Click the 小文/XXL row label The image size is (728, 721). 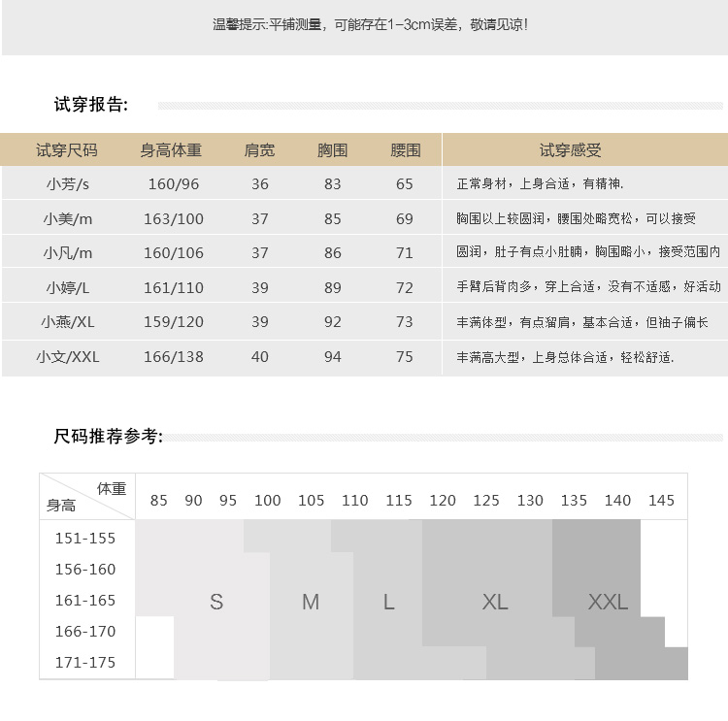[x=68, y=356]
